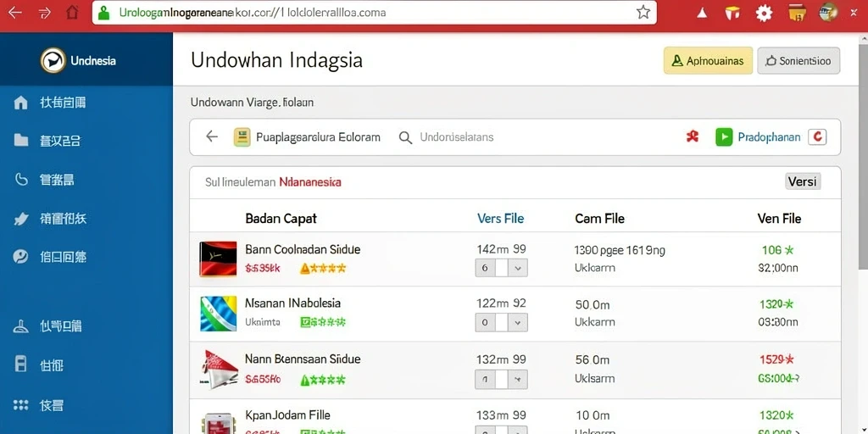Go back with the browser back arrow
This screenshot has height=434, width=868.
tap(15, 12)
